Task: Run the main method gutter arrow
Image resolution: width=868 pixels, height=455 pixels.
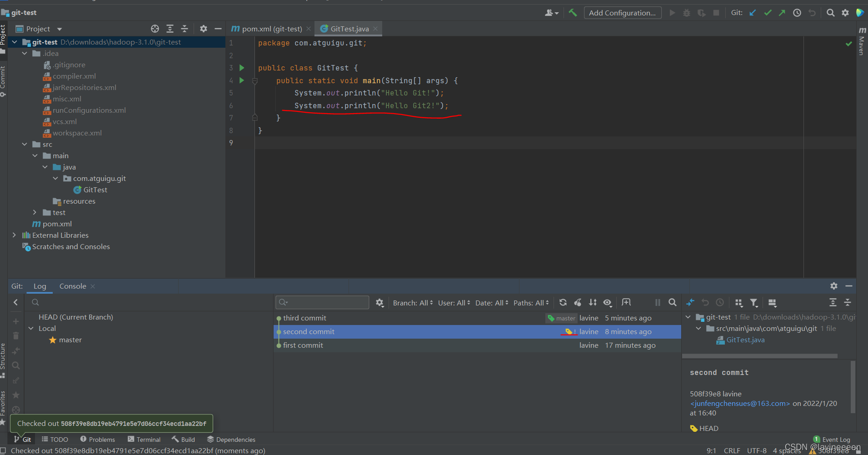Action: pos(242,80)
